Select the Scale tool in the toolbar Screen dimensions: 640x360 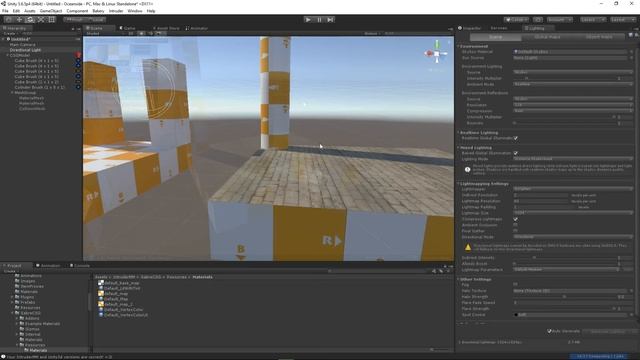point(41,19)
